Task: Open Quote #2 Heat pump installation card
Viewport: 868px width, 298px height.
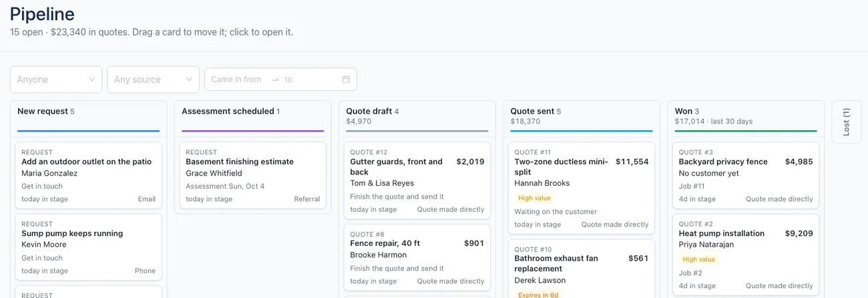Action: coord(746,255)
